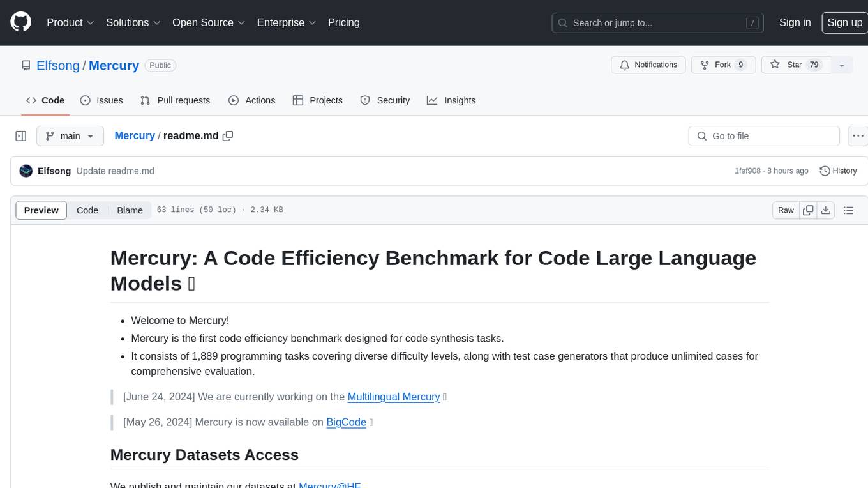This screenshot has height=488, width=868.
Task: Open the more file actions menu
Action: click(858, 136)
